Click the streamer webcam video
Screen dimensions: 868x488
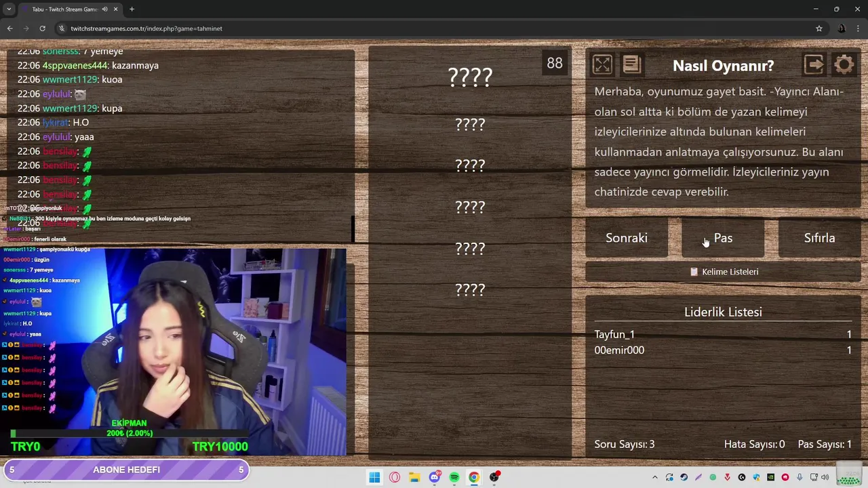point(175,352)
